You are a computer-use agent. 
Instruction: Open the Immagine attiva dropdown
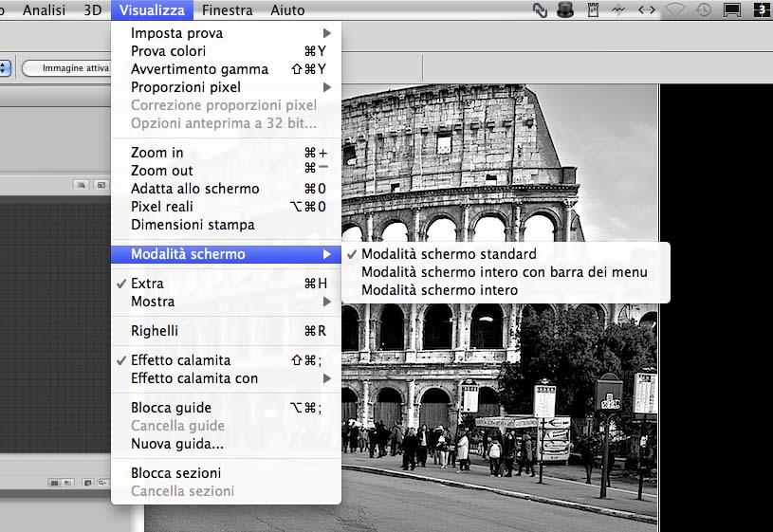[66, 68]
